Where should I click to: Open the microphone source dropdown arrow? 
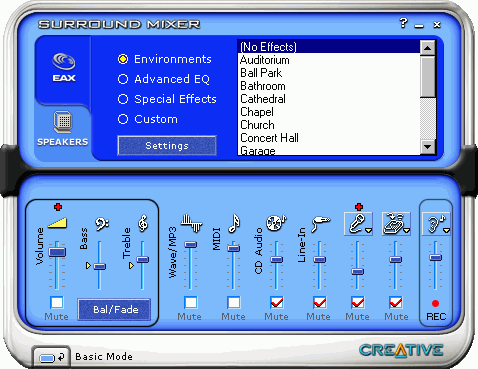368,231
